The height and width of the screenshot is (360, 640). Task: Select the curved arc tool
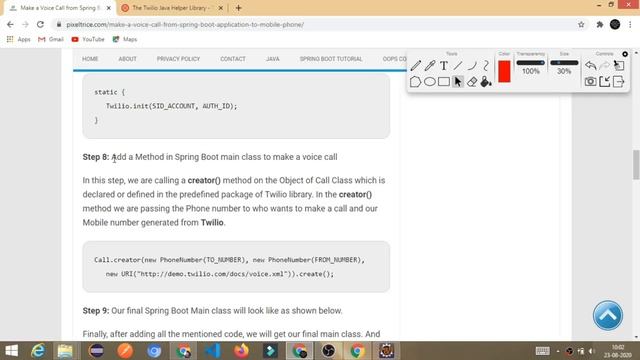[472, 65]
